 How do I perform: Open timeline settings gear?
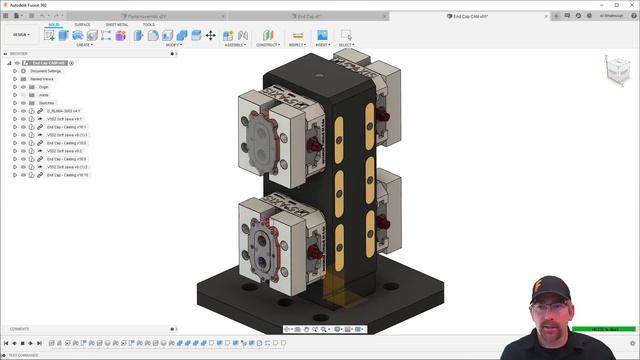(x=633, y=343)
